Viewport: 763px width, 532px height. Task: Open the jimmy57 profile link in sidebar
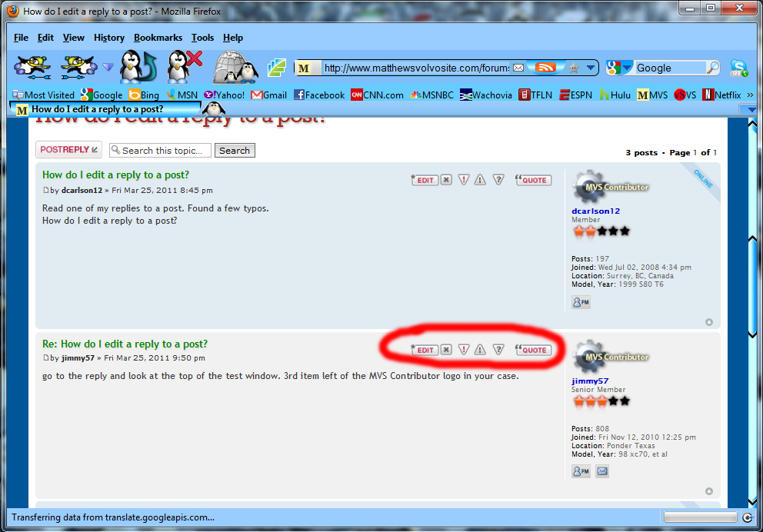[x=590, y=381]
